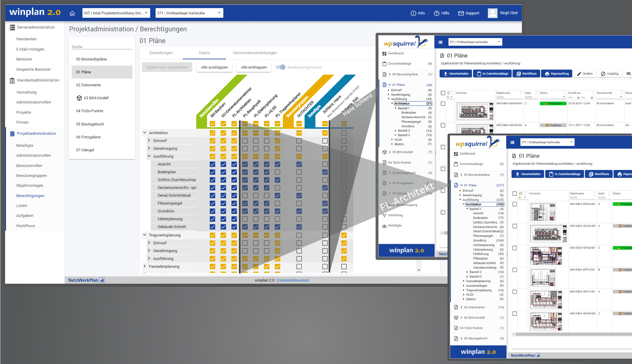Click the Alle einklappen button
This screenshot has height=364, width=632.
(x=254, y=67)
